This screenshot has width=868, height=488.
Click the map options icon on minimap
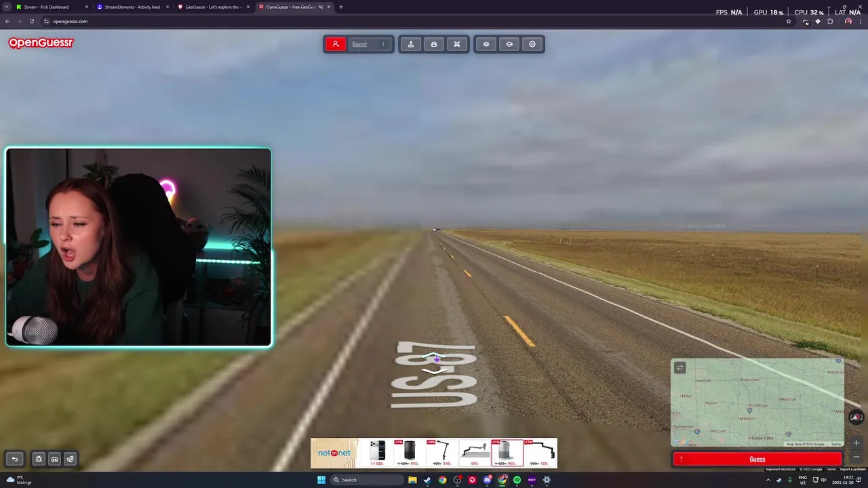pyautogui.click(x=680, y=368)
